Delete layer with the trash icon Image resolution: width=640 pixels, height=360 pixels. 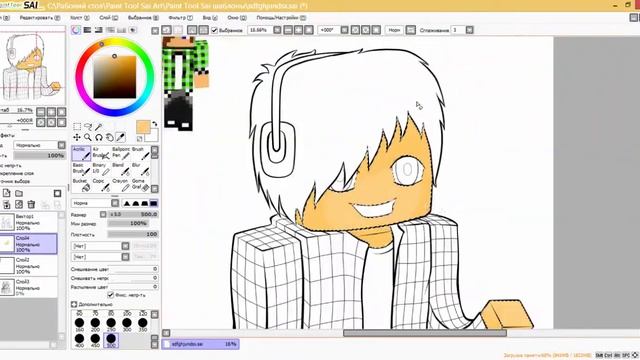(31, 204)
